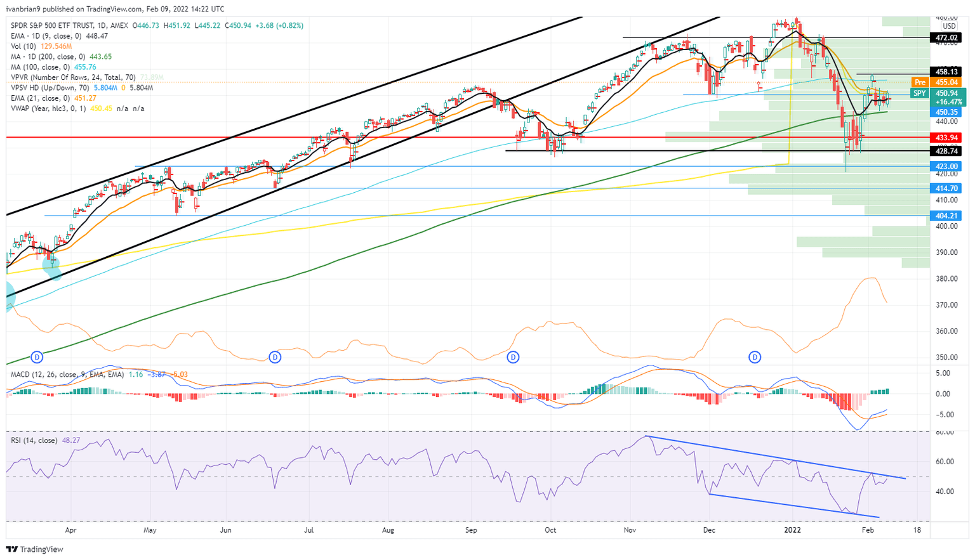Click the open price O446.73 value
Screen dimensions: 975x560
point(146,25)
